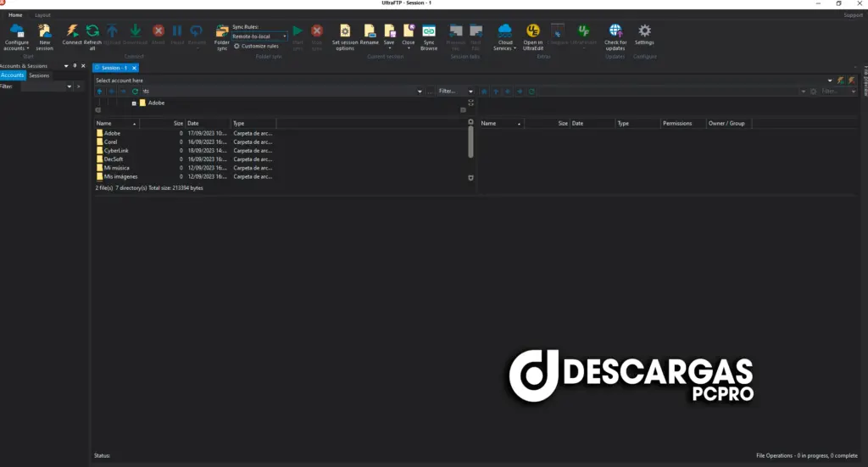Go to Next tab in session tabs

[476, 37]
